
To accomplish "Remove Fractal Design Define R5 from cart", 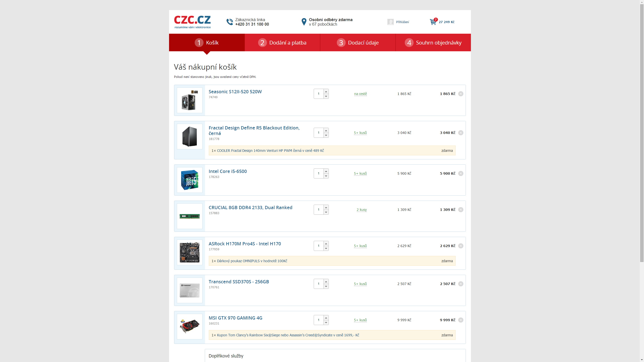I will [461, 133].
